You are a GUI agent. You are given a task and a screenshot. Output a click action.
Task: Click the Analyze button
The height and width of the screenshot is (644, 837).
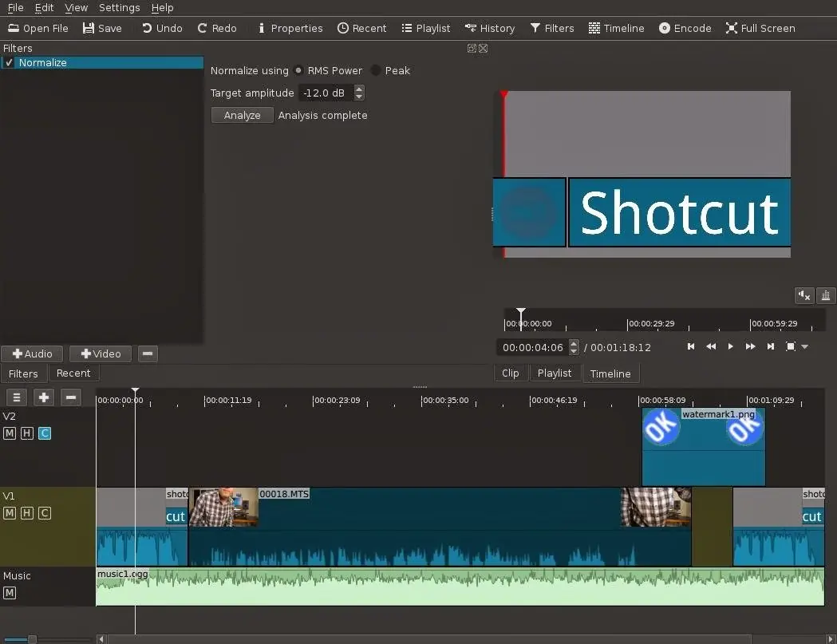(x=242, y=115)
